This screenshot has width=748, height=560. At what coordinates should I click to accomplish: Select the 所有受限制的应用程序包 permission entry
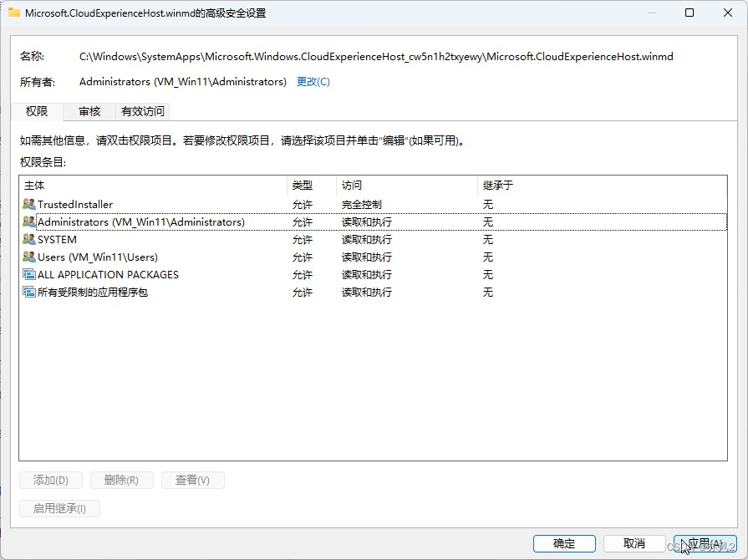[x=374, y=292]
